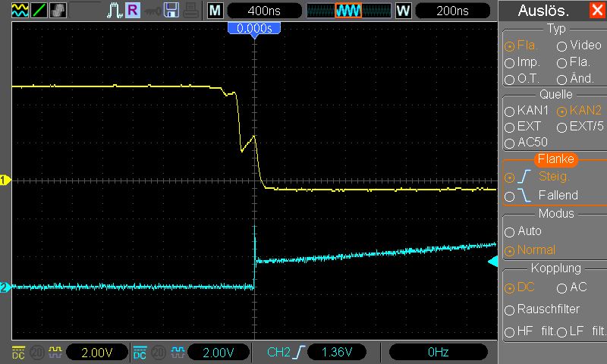Choose KAN1 as trigger source
The image size is (607, 364).
(527, 111)
